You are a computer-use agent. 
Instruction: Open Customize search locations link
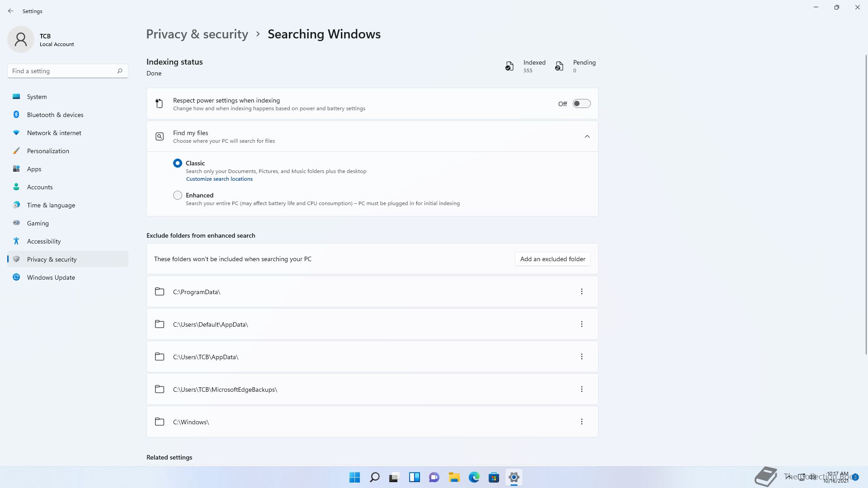(219, 179)
